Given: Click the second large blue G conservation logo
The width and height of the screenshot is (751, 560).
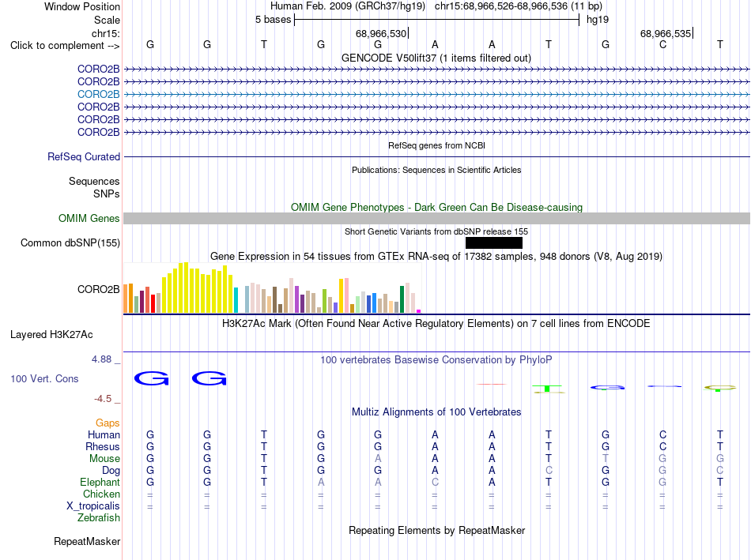Looking at the screenshot, I should click(x=209, y=378).
